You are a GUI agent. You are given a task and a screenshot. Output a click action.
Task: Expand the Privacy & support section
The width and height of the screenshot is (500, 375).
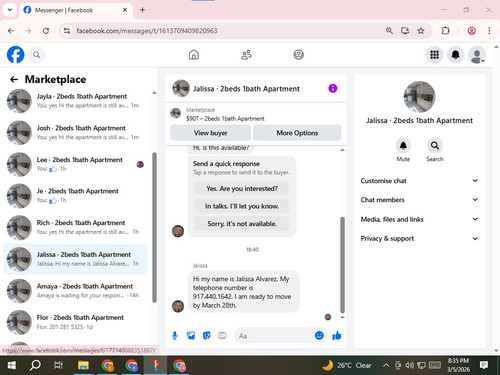coord(419,238)
